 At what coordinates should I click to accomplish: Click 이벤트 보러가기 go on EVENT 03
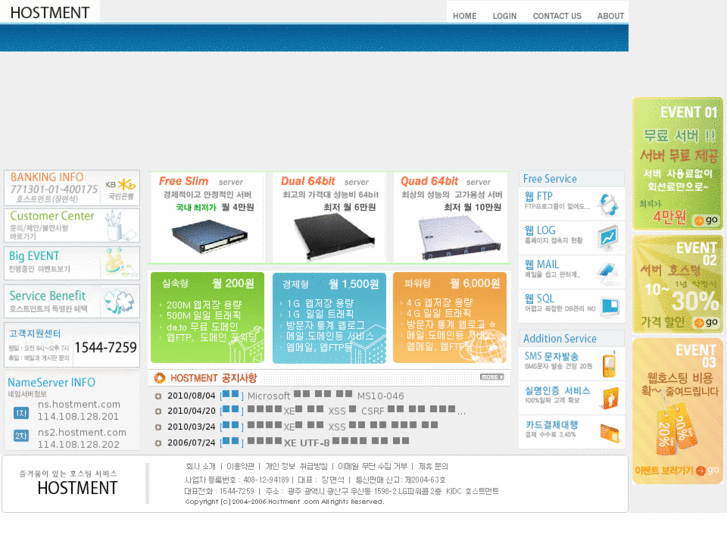click(x=677, y=470)
